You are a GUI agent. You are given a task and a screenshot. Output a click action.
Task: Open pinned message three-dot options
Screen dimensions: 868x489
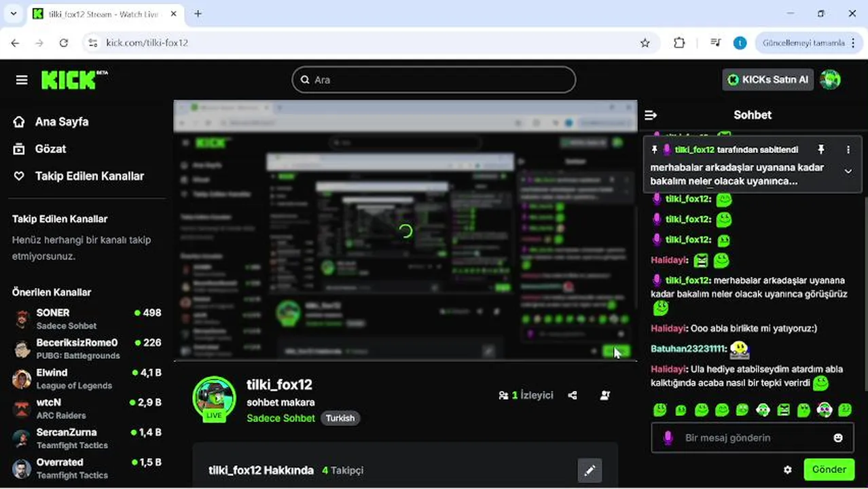848,149
